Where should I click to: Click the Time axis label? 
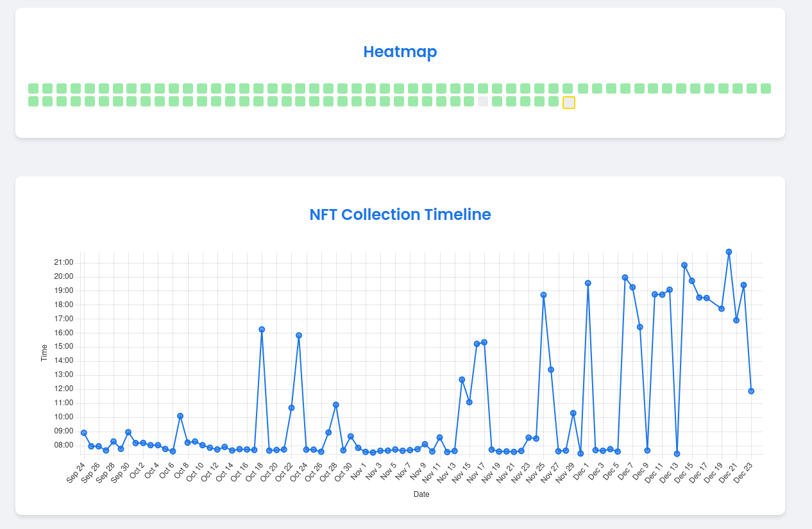tap(44, 353)
